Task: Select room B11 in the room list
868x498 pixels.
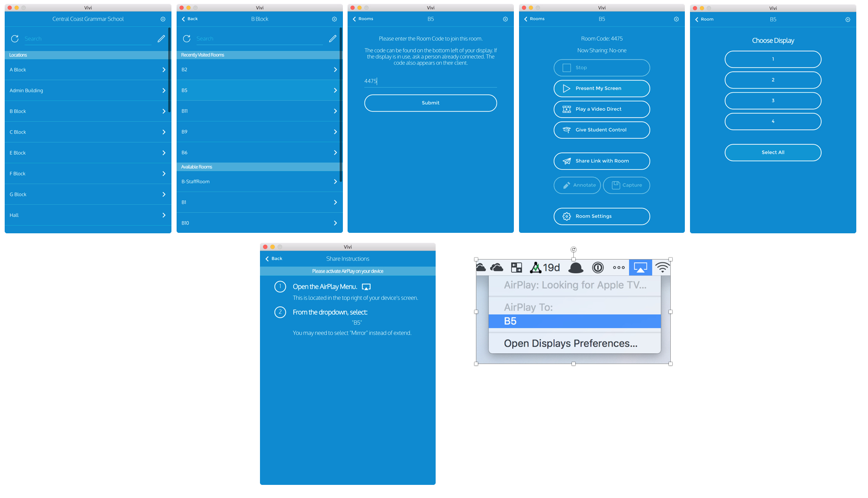Action: [259, 111]
